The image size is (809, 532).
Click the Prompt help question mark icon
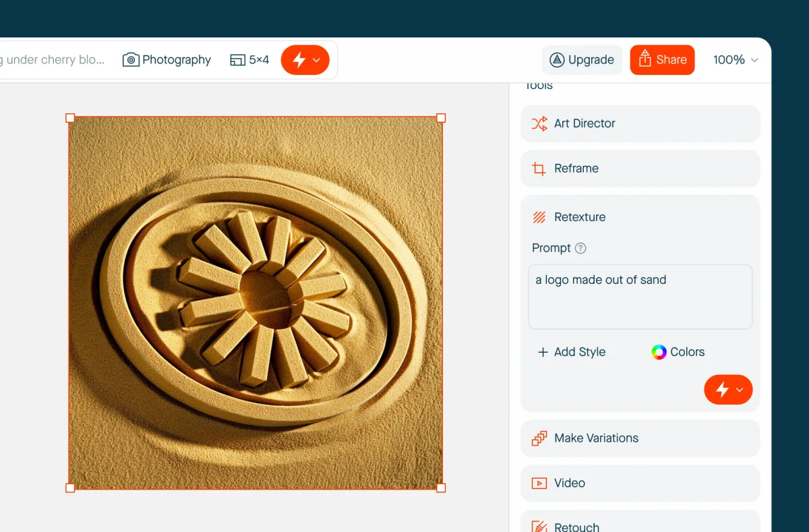(580, 248)
